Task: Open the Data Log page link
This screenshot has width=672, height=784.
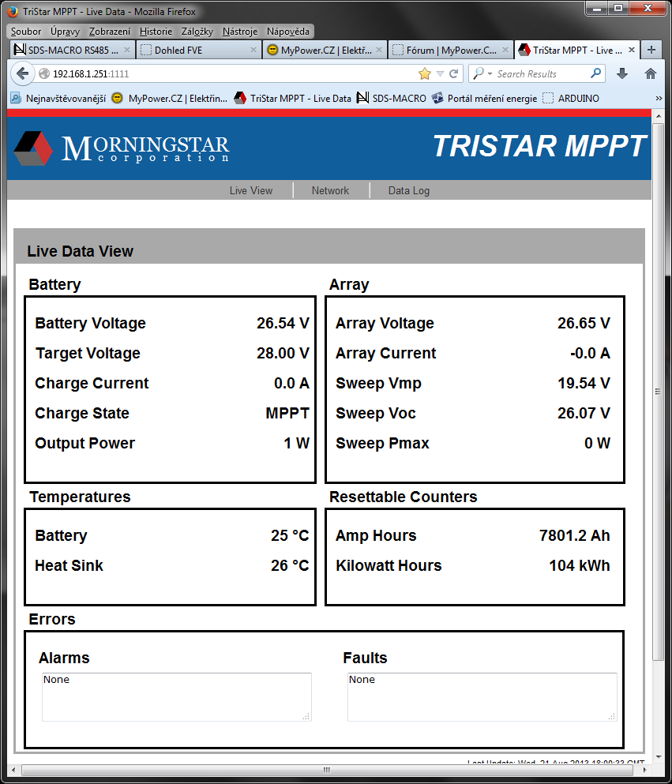Action: [x=409, y=190]
